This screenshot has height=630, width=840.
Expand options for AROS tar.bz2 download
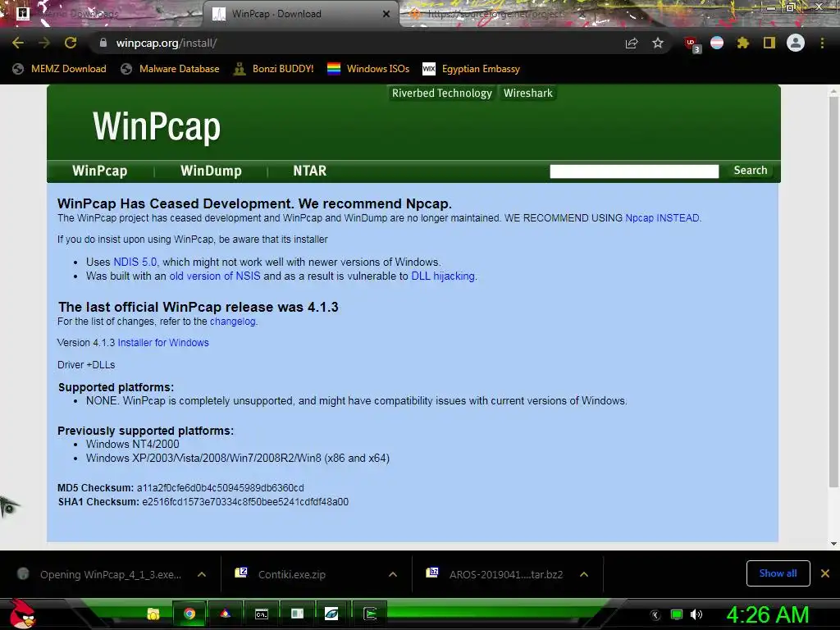coord(584,574)
